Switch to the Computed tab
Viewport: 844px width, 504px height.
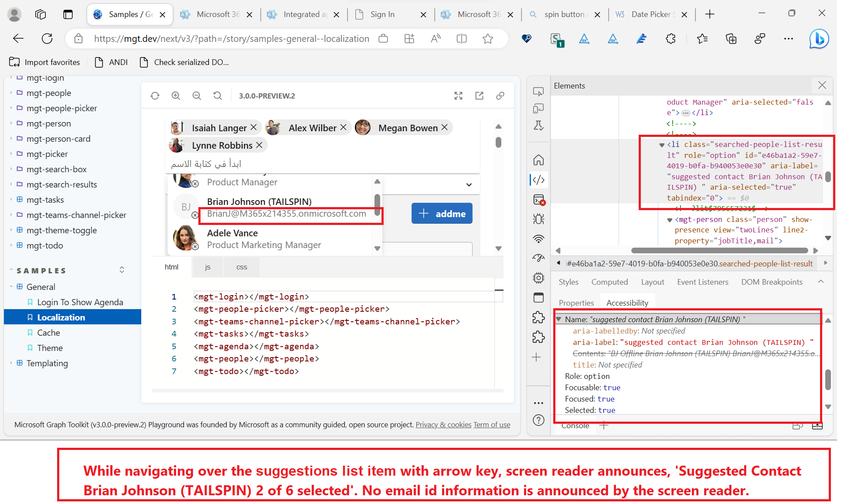609,282
